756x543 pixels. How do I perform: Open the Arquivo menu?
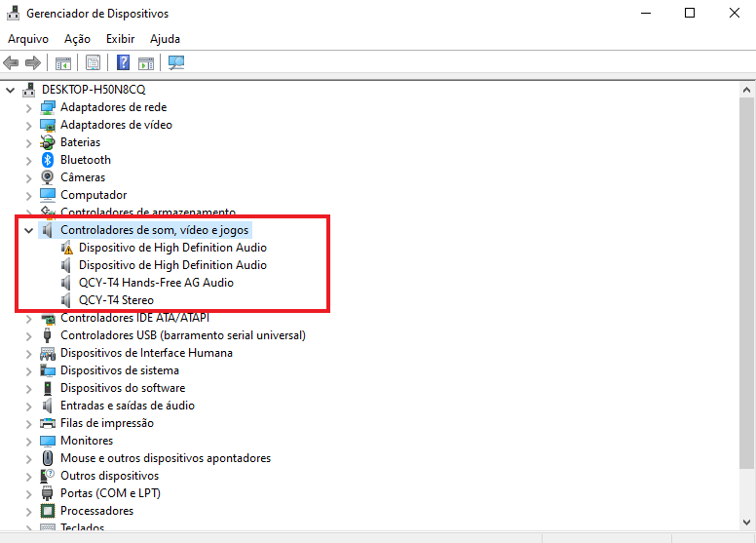28,39
